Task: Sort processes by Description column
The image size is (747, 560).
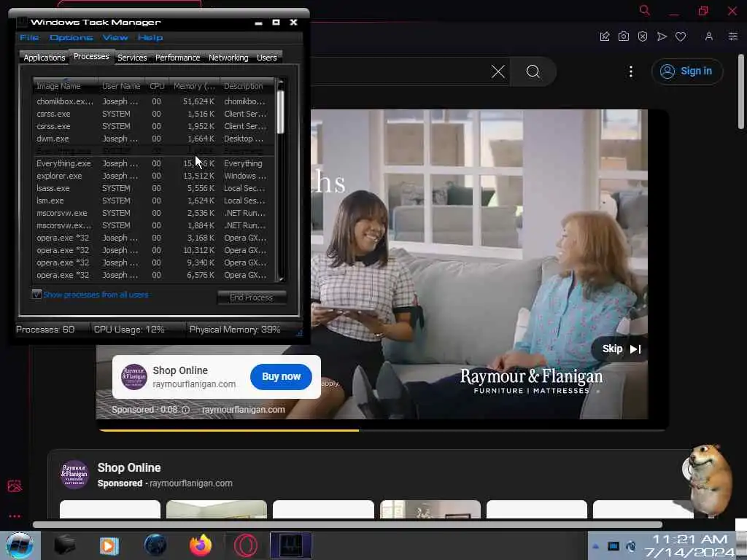Action: pyautogui.click(x=247, y=86)
